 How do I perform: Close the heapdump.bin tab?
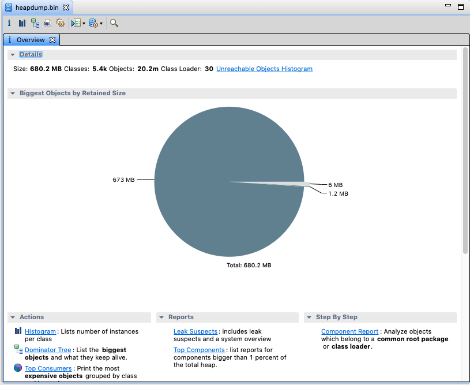pyautogui.click(x=66, y=7)
